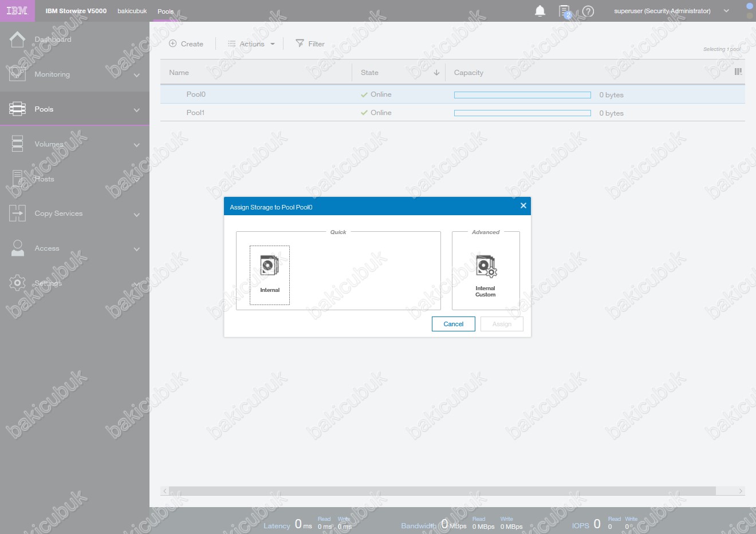
Task: Select the Internal quick storage icon
Action: (x=270, y=266)
